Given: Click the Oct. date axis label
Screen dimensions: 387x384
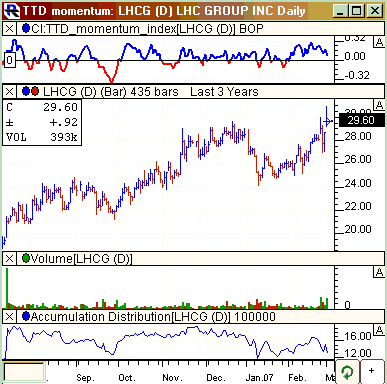Looking at the screenshot, I should click(x=127, y=378).
